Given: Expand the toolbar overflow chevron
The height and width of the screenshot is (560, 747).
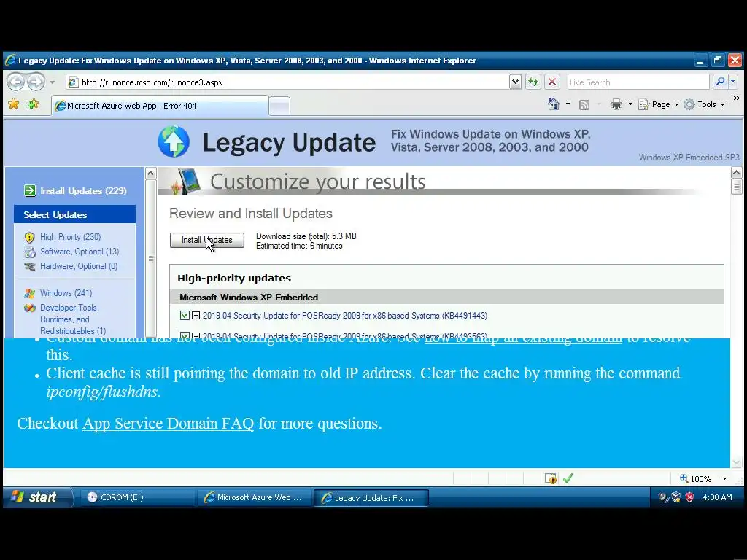Looking at the screenshot, I should (x=737, y=98).
